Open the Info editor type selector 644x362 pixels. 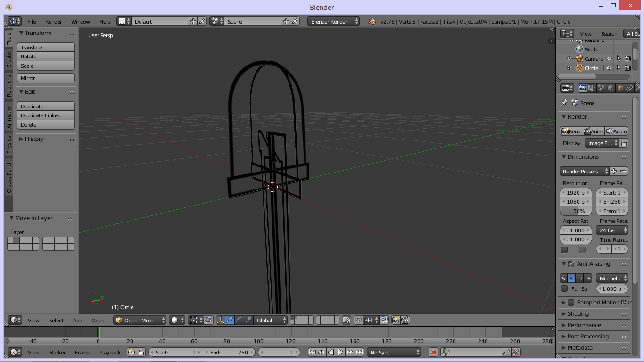[15, 21]
